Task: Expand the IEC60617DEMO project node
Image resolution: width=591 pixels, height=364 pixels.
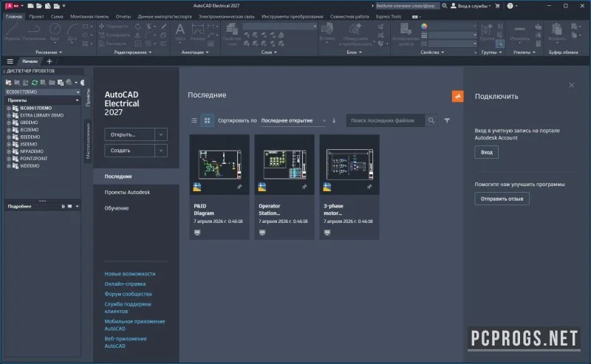Action: [x=9, y=108]
